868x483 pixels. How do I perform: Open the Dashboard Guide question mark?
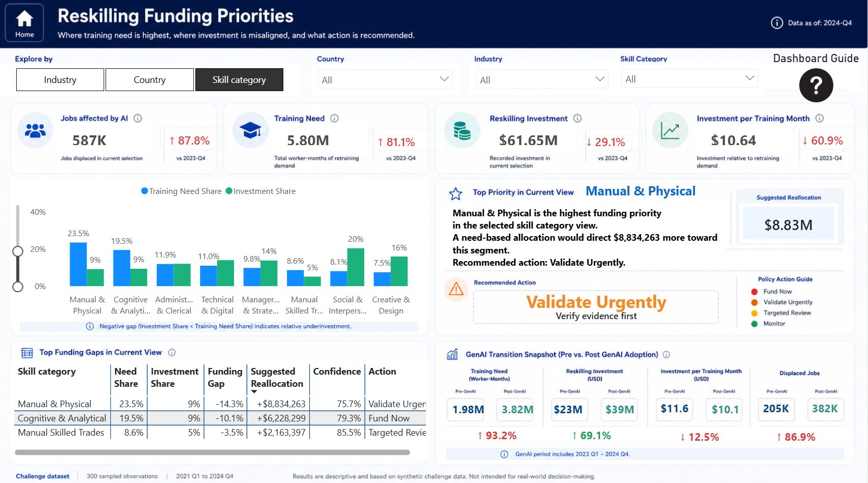pos(816,85)
